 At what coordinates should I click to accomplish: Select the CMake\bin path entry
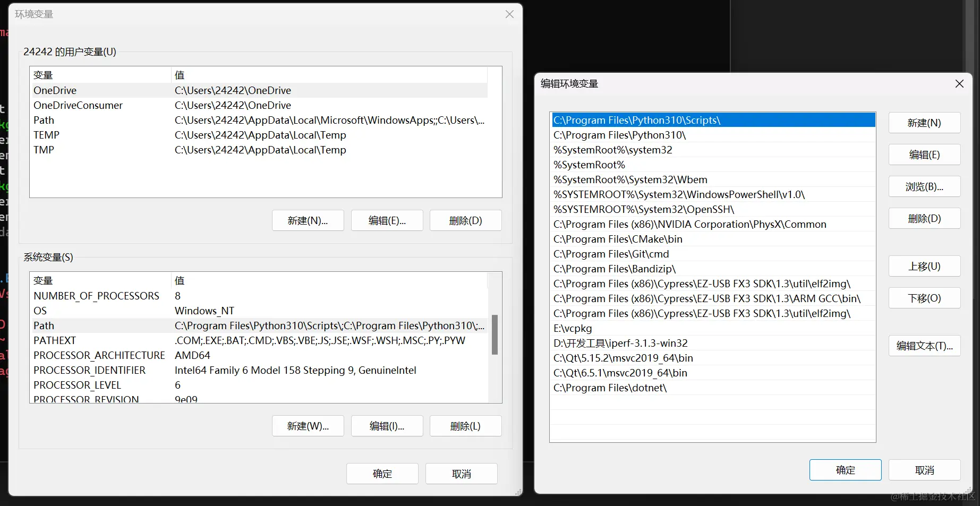(x=713, y=239)
